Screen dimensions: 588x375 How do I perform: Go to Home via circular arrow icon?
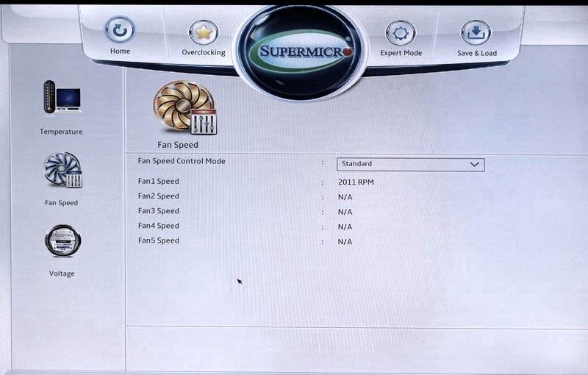point(120,29)
